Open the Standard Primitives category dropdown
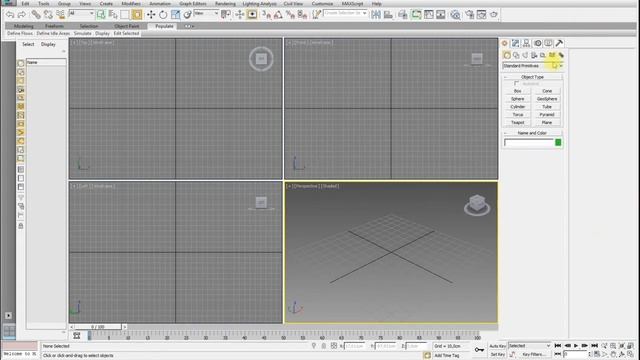 click(533, 66)
